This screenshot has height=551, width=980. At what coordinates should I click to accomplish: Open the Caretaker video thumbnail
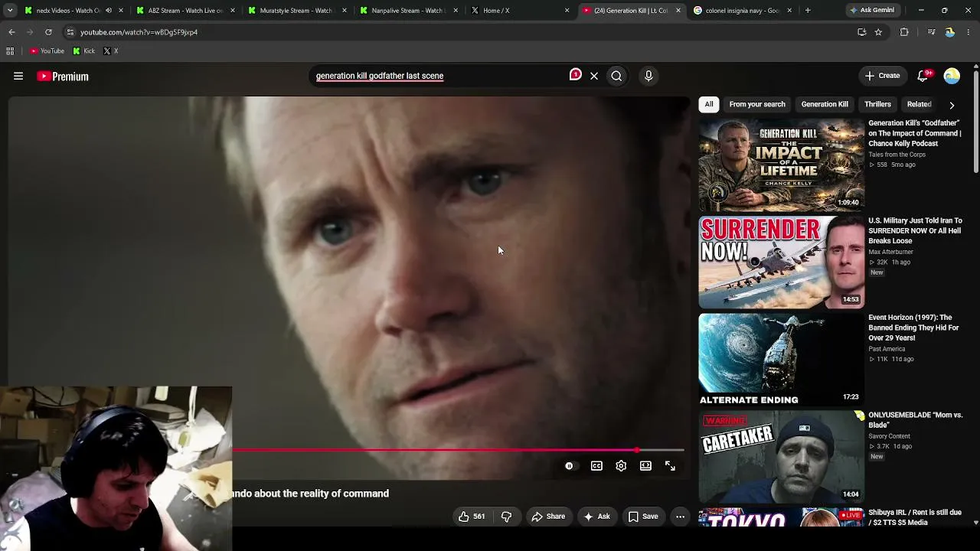click(781, 456)
